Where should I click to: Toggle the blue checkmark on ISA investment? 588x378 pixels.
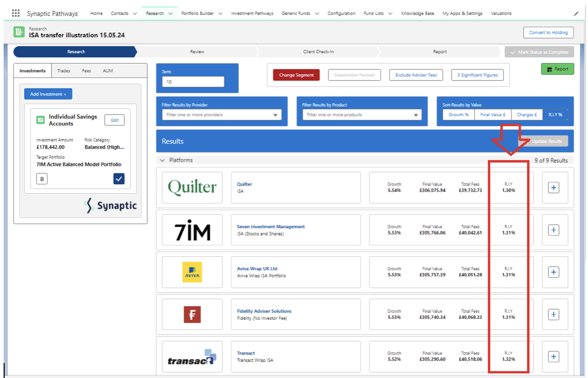click(x=119, y=179)
